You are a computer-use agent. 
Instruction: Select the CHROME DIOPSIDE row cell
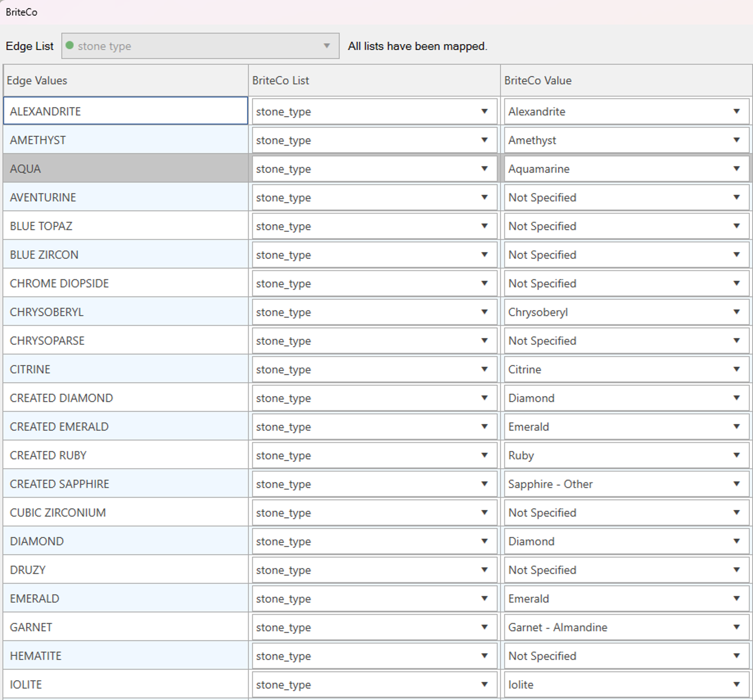125,283
